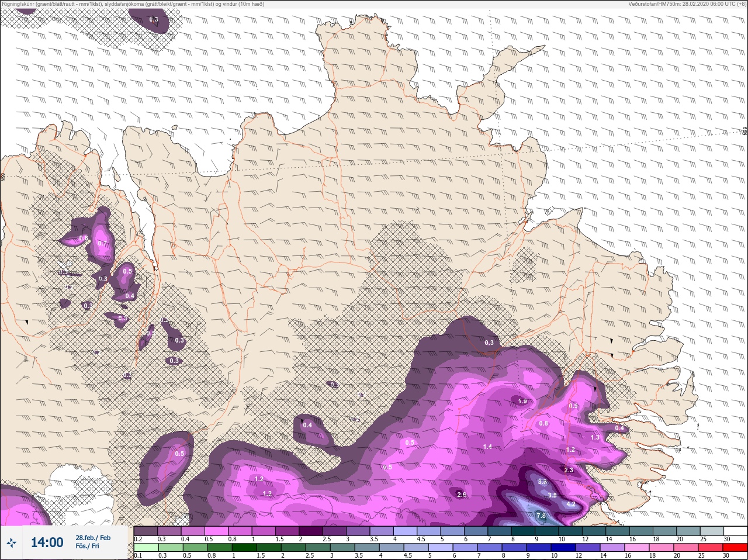Click the 2.6 precipitation value on the map

pyautogui.click(x=461, y=495)
